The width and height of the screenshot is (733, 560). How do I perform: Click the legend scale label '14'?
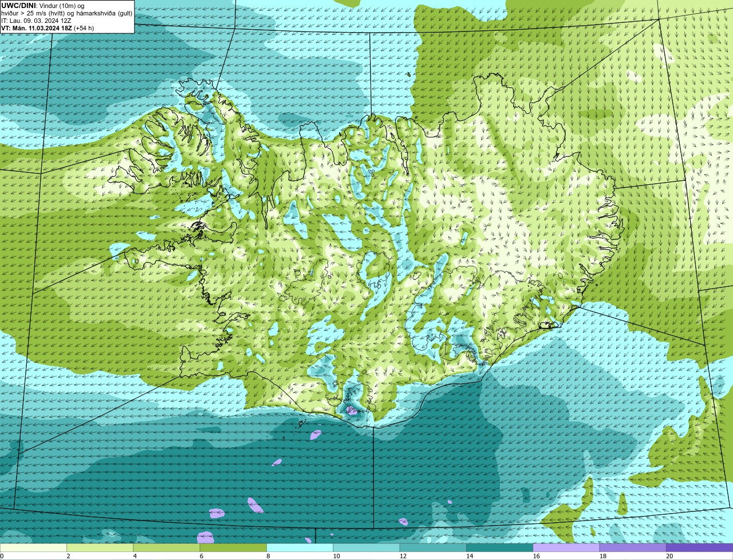[470, 556]
